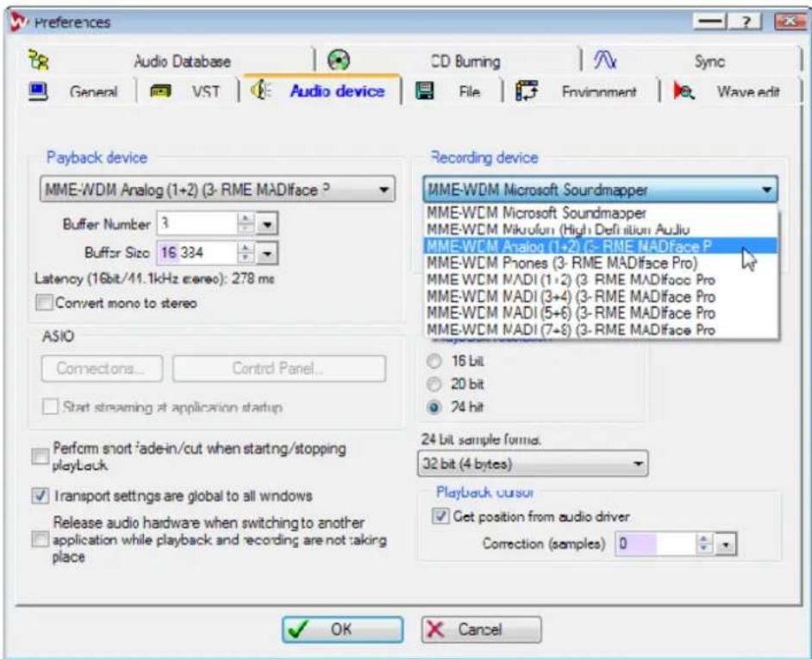Screen dimensions: 812x659
Task: Click the General tab monitor icon
Action: coord(38,91)
